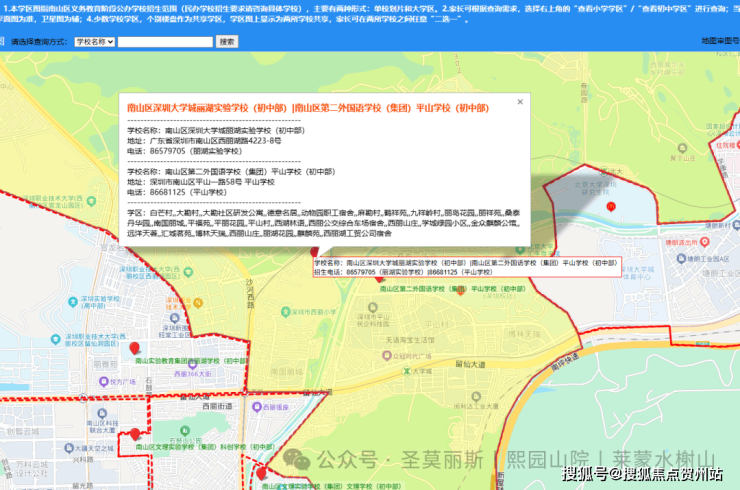Screen dimensions: 740x490
Task: Click the 西丽366大街 purple shopping icon
Action: tap(192, 364)
